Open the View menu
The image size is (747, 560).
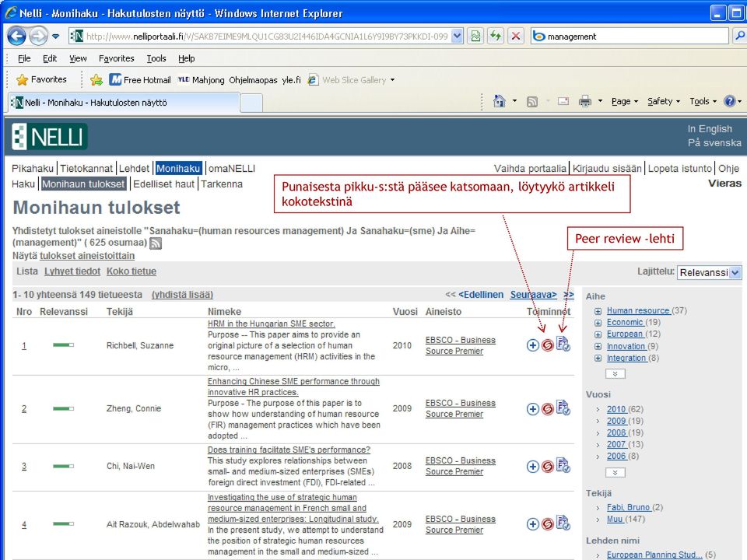pos(78,58)
